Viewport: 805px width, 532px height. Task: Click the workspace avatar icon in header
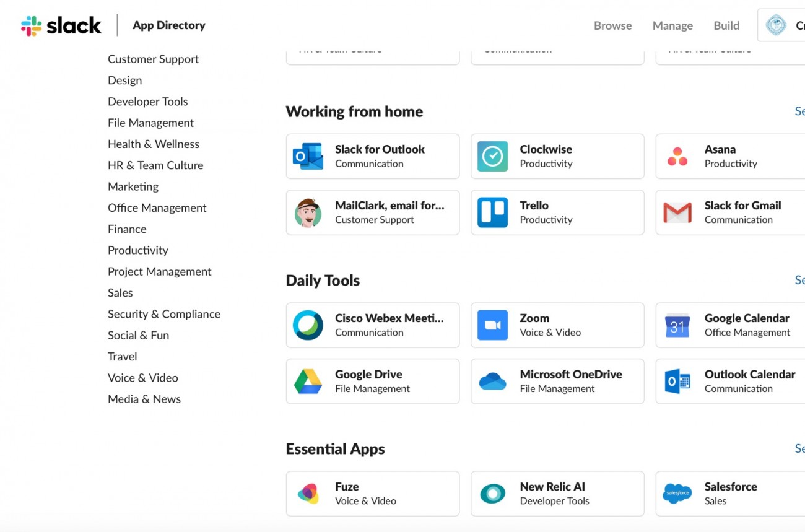(x=776, y=25)
